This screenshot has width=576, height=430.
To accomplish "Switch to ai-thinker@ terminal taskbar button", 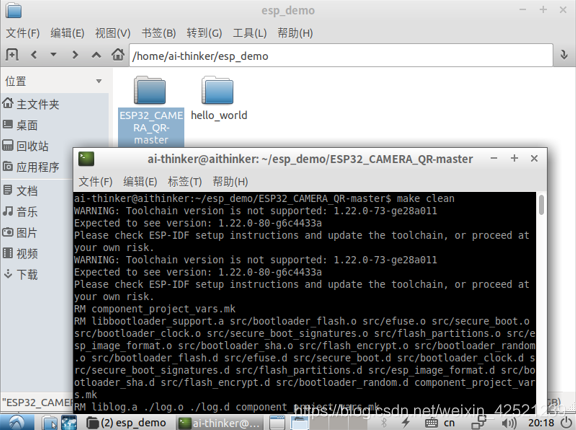I will [220, 423].
